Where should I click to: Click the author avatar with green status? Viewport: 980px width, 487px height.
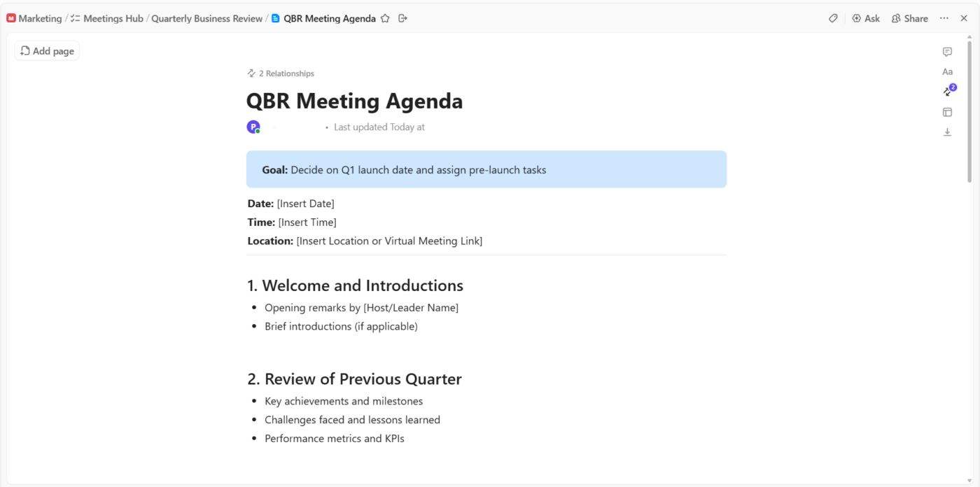[253, 127]
